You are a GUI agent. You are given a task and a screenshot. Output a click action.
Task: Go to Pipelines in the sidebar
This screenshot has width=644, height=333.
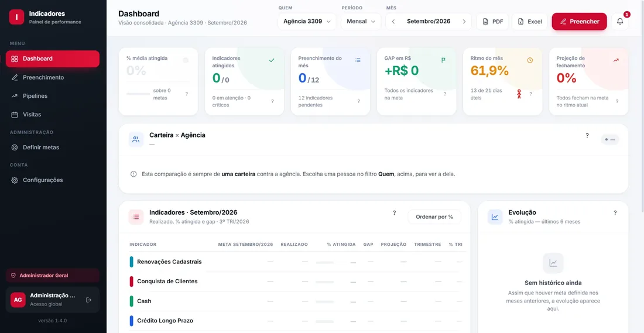point(53,95)
